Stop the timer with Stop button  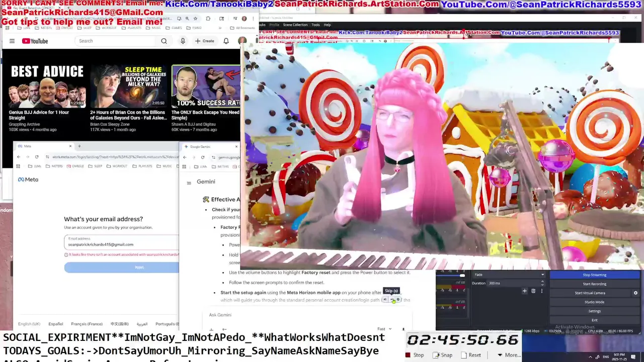tap(416, 355)
